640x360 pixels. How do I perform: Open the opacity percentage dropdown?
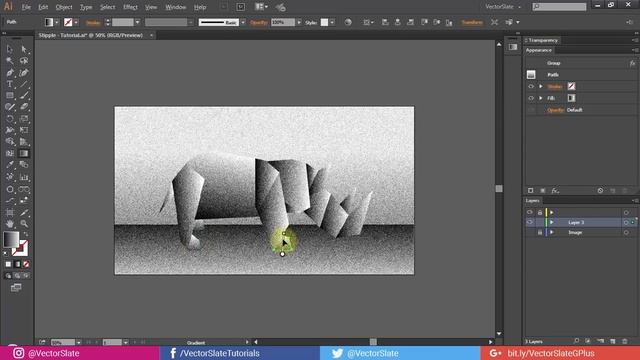tap(299, 22)
